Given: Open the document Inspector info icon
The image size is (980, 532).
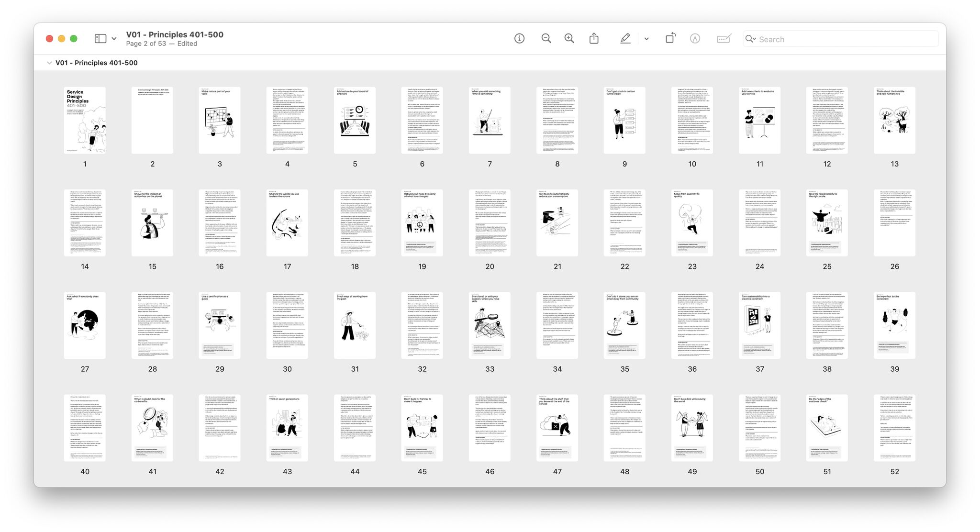Looking at the screenshot, I should (x=519, y=39).
